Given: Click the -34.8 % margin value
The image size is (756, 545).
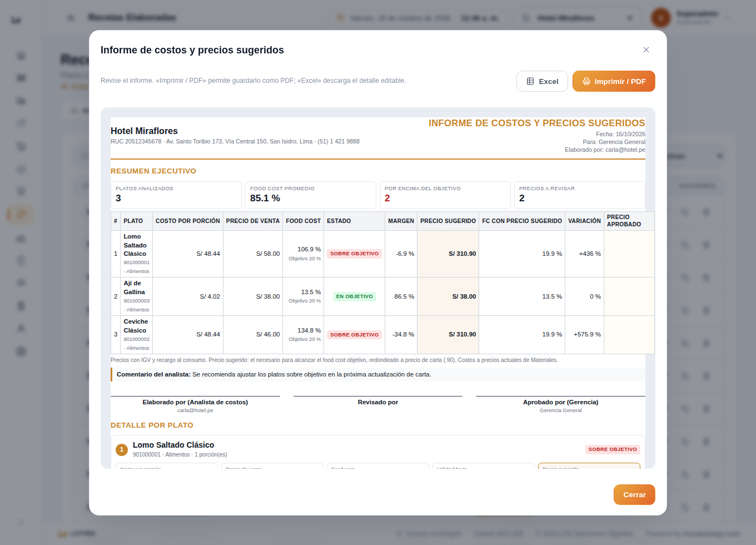Looking at the screenshot, I should [x=404, y=335].
